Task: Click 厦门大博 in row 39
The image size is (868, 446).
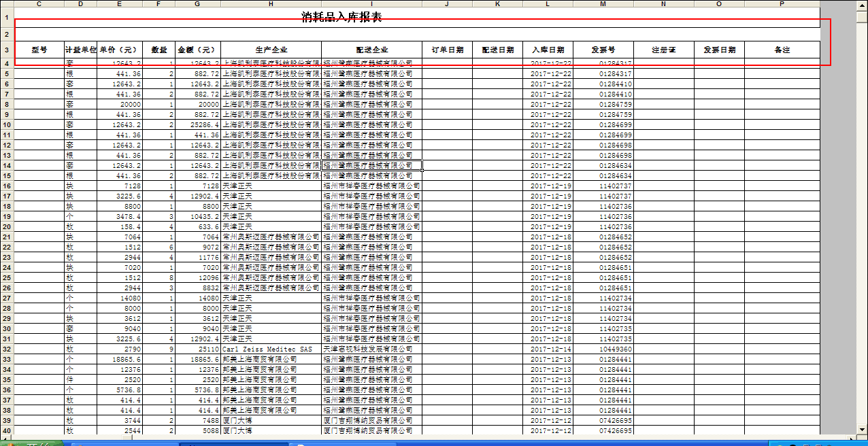Action: pyautogui.click(x=271, y=420)
